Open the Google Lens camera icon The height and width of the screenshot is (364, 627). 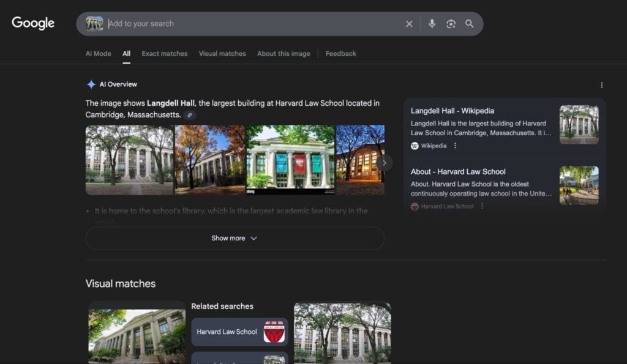coord(451,24)
